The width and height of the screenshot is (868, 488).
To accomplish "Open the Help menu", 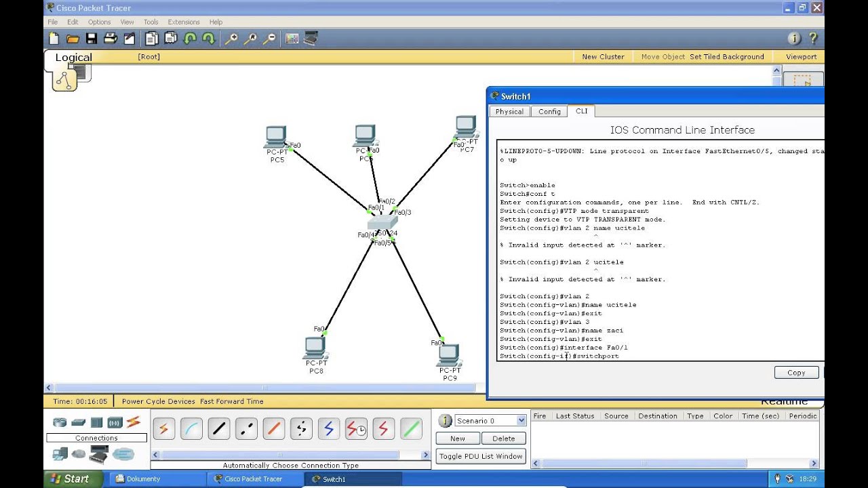I will 216,22.
